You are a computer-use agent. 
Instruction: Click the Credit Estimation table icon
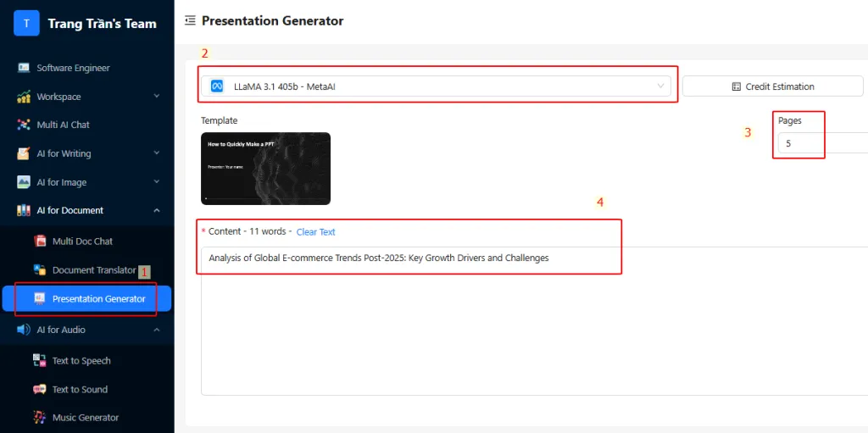pos(737,86)
